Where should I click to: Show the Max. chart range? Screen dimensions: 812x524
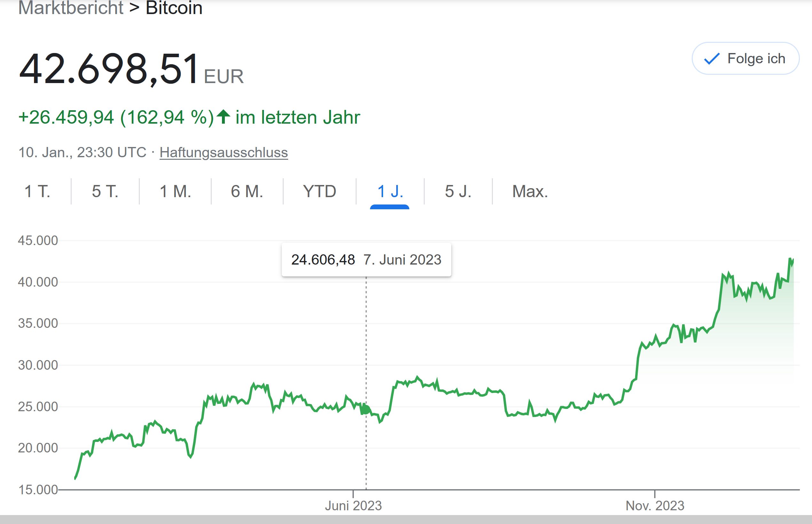[x=530, y=191]
